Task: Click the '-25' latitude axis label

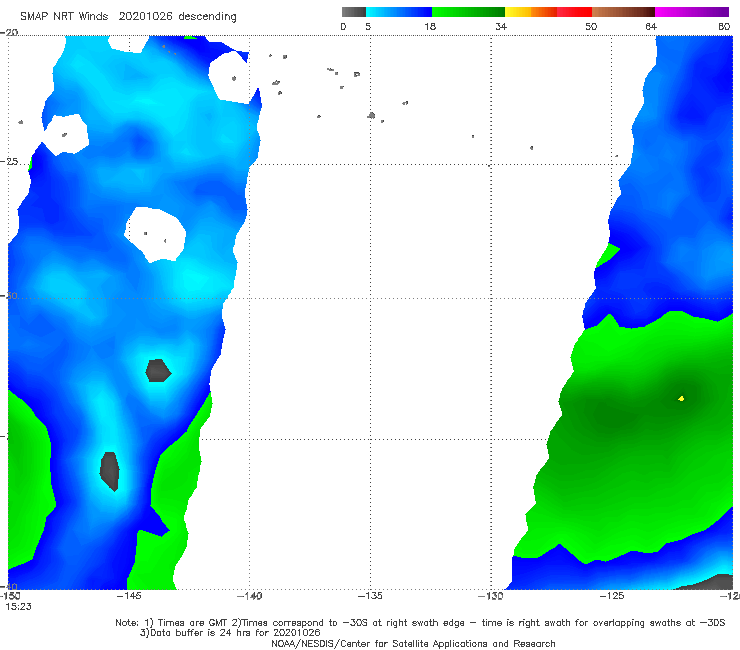Action: click(x=9, y=162)
